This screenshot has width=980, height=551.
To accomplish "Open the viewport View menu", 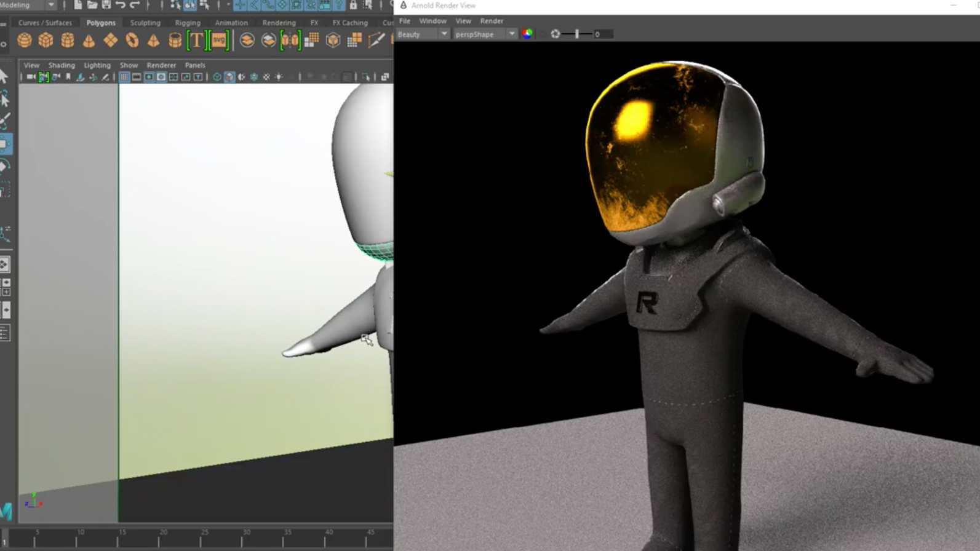I will pyautogui.click(x=31, y=65).
